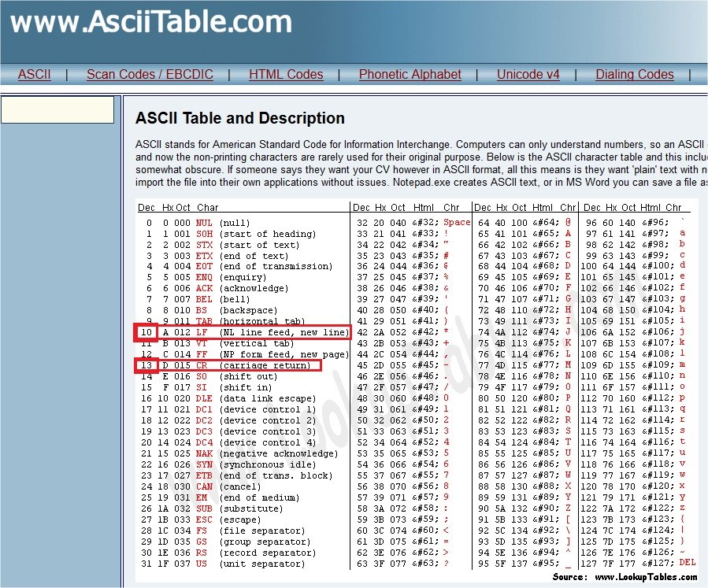Click the ASCII Table and Description heading
708x588 pixels.
click(x=240, y=119)
